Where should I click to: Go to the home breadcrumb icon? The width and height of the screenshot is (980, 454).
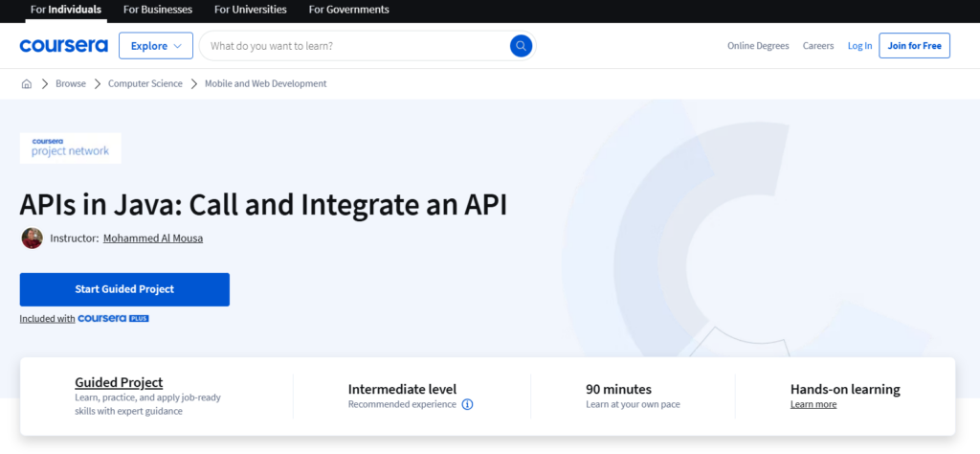point(26,83)
